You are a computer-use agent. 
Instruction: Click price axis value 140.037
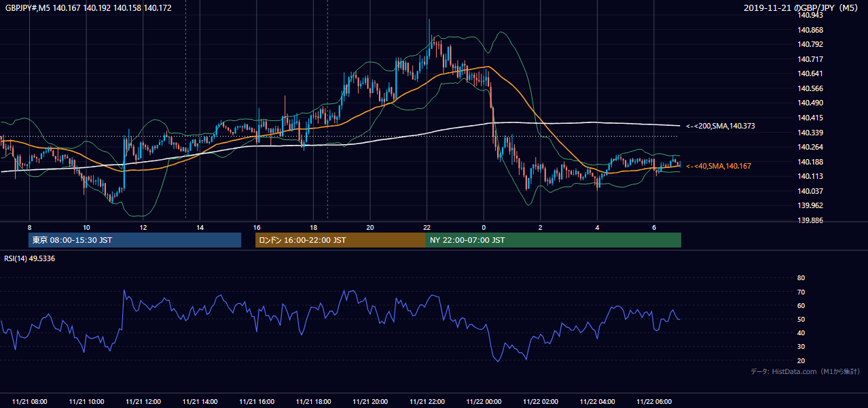click(811, 191)
